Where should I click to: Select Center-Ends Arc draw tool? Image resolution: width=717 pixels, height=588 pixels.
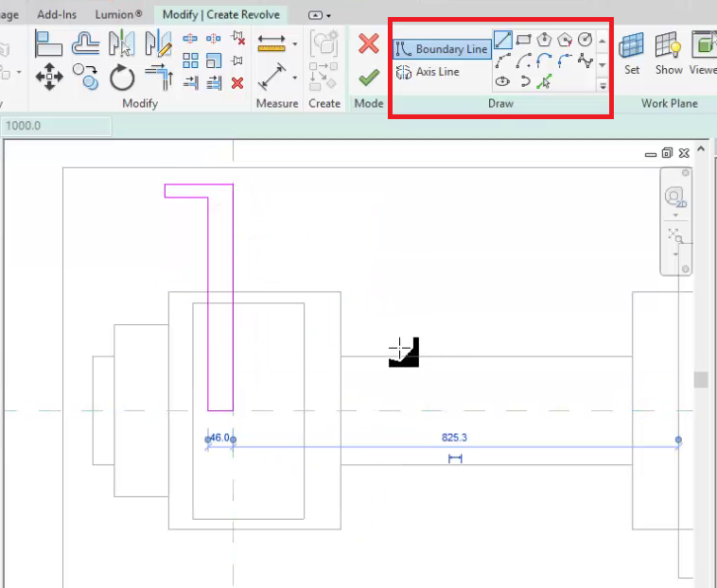[x=524, y=61]
